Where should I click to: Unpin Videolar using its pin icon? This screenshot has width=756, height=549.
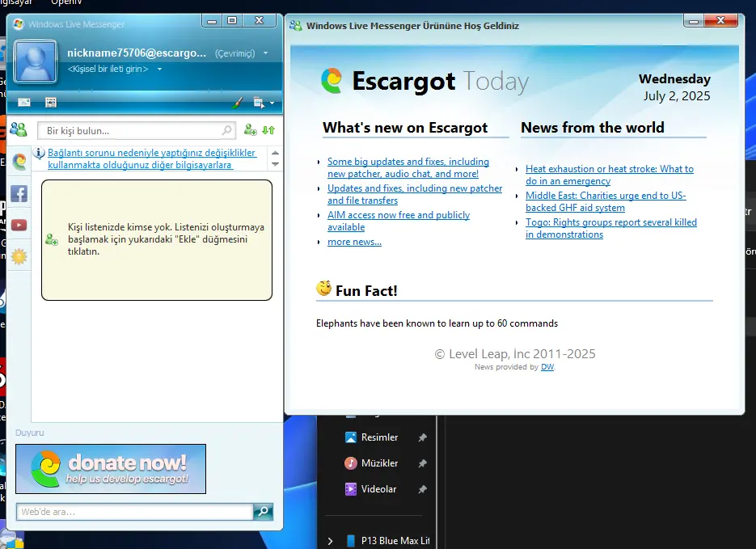tap(422, 490)
